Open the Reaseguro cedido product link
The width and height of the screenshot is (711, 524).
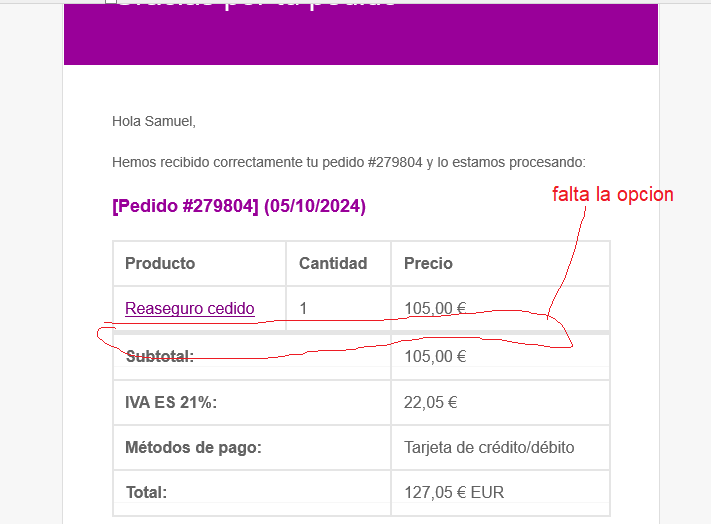coord(190,308)
